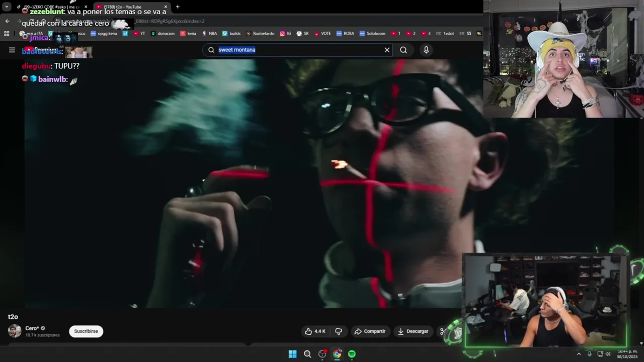Open the Soloboom bookmark
Screen dimensions: 644x362
tap(372, 34)
